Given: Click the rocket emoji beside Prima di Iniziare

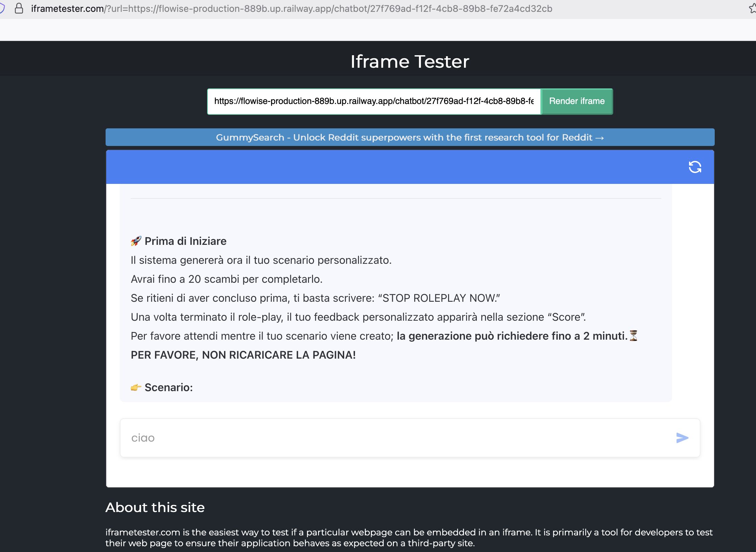Looking at the screenshot, I should (136, 241).
